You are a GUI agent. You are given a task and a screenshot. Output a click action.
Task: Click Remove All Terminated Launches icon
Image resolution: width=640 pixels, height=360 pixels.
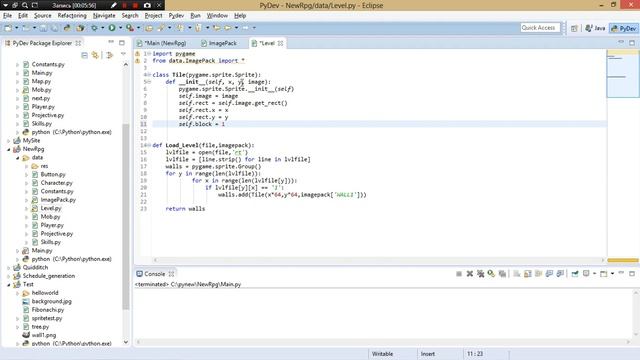pos(480,274)
